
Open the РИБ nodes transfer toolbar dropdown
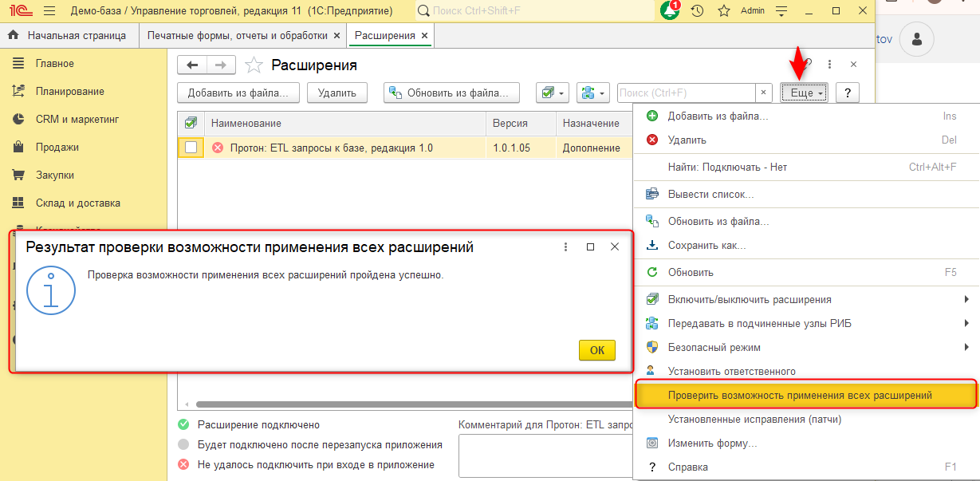point(594,93)
